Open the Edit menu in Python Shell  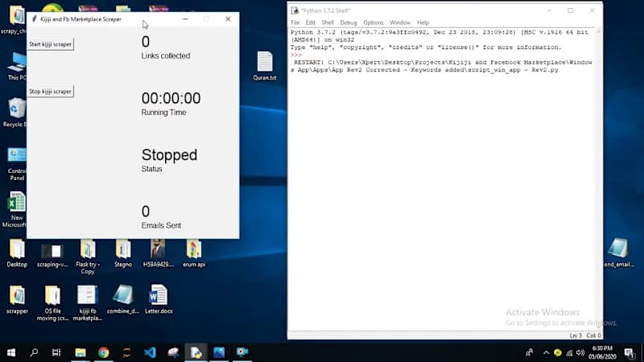click(310, 23)
